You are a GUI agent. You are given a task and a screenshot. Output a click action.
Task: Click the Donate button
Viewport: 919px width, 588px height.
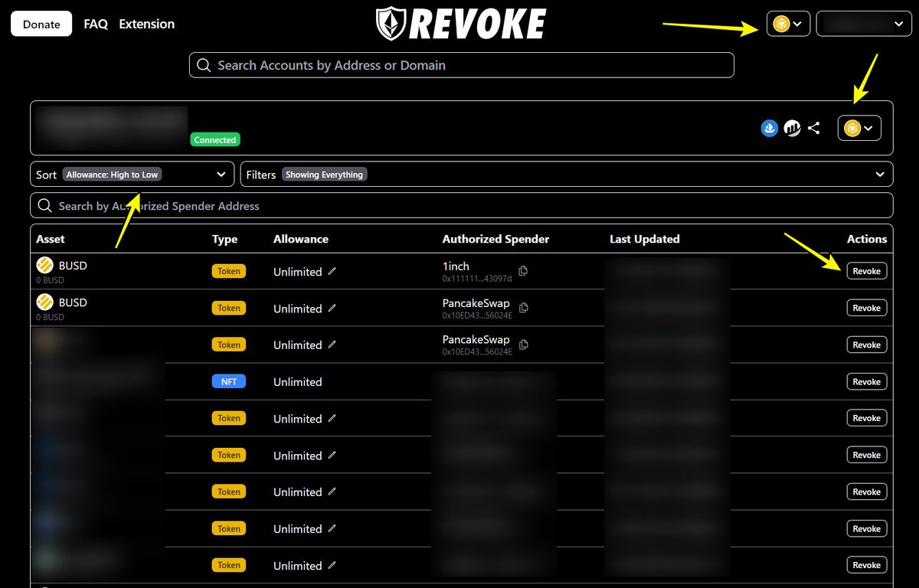(41, 24)
